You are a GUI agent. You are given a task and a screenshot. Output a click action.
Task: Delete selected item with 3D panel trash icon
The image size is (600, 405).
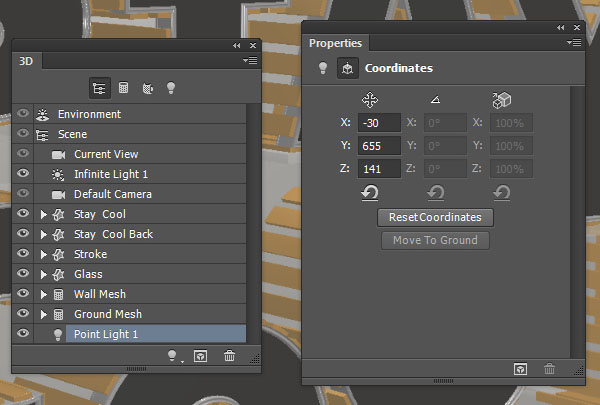230,355
